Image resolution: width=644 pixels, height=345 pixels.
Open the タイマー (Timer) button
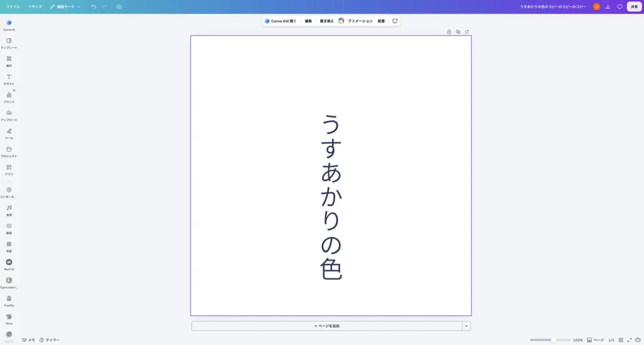[49, 340]
